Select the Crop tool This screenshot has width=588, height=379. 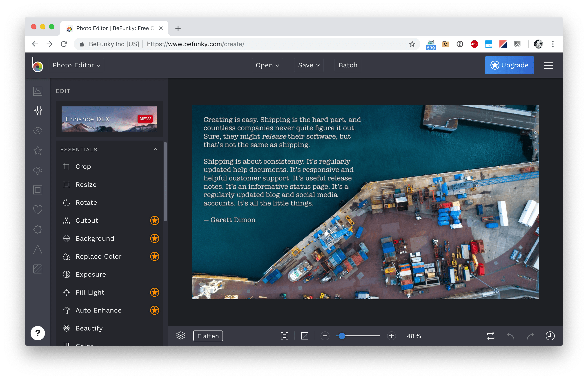[x=83, y=167]
